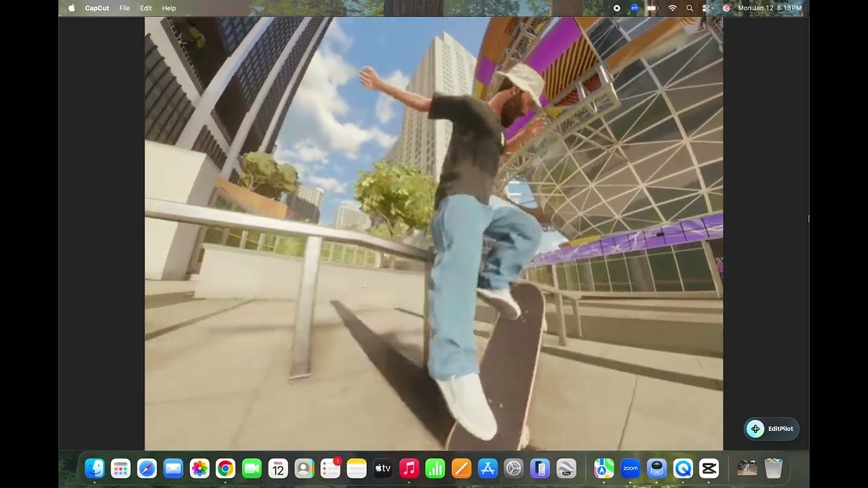Open Mail from the dock

174,468
